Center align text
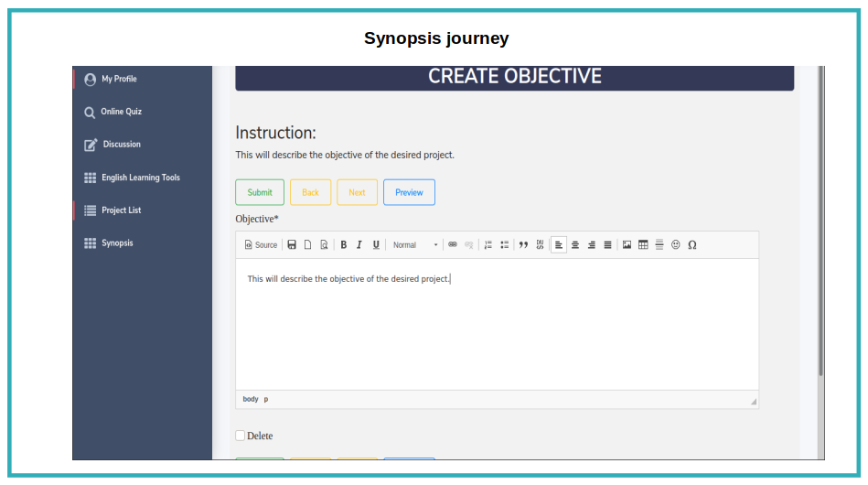Image resolution: width=868 pixels, height=485 pixels. coord(575,244)
